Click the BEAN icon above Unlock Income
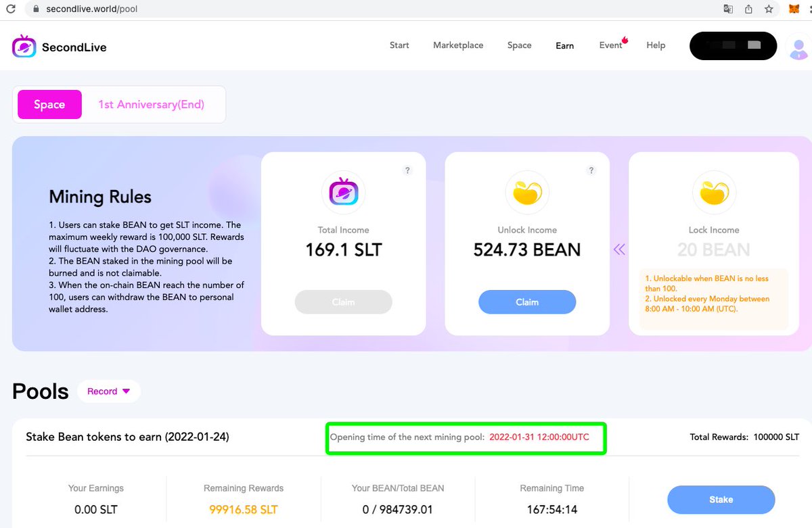 tap(527, 192)
